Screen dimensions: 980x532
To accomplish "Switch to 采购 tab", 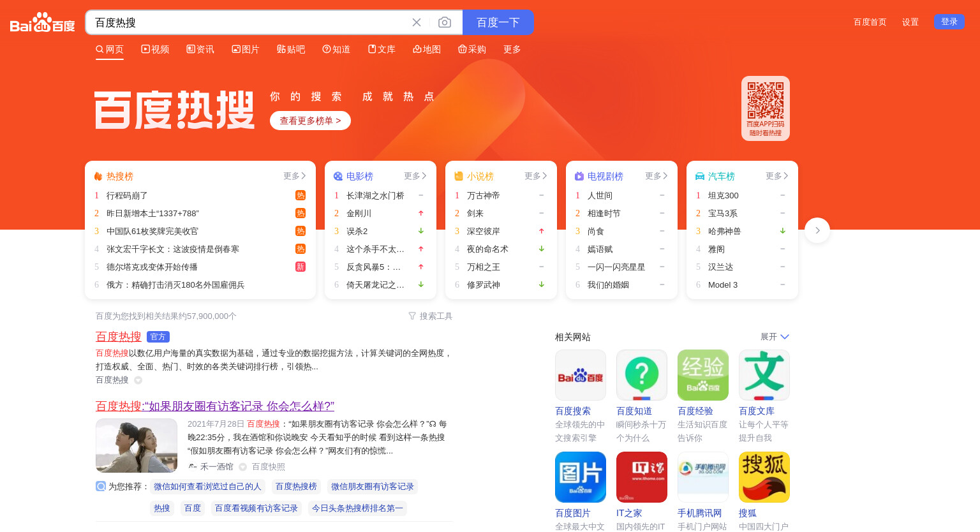I will point(472,49).
